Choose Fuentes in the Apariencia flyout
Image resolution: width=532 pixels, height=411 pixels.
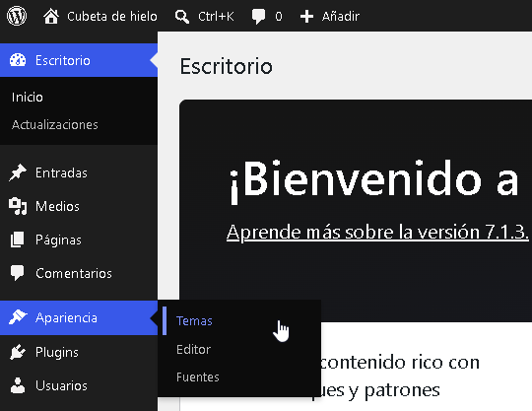tap(198, 377)
